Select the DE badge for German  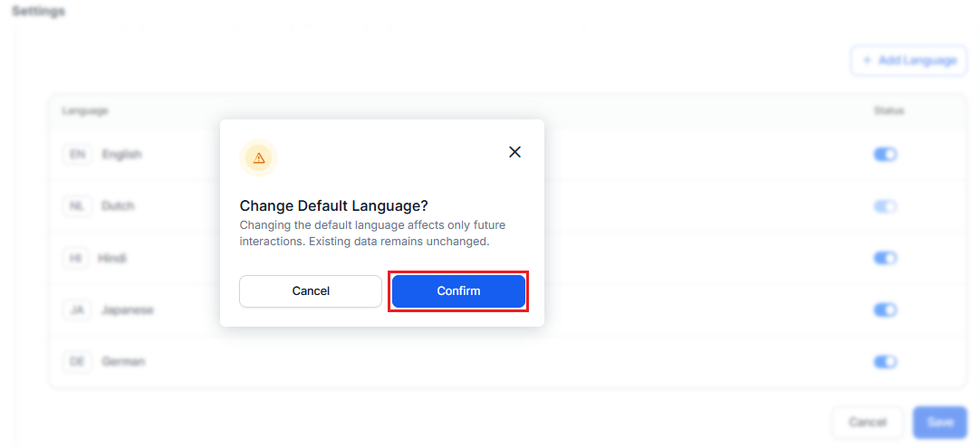[78, 362]
